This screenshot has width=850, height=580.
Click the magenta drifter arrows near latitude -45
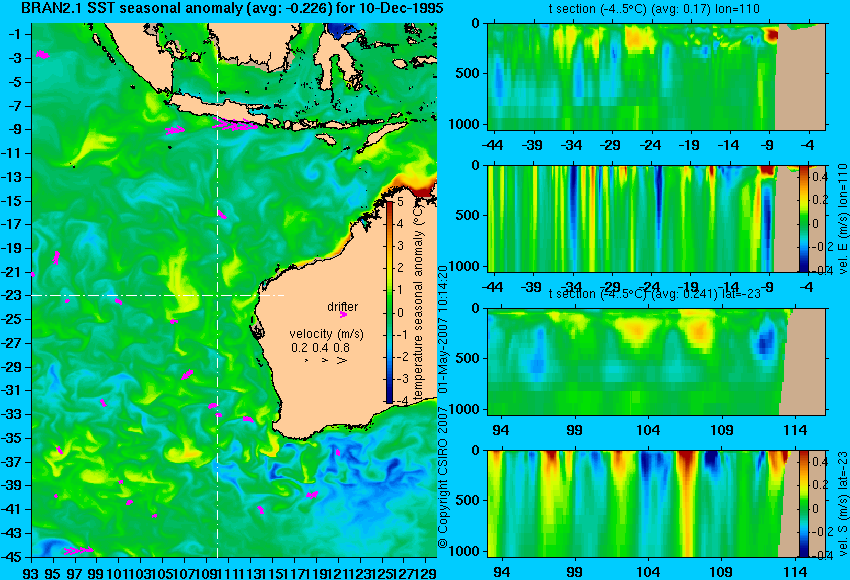pyautogui.click(x=79, y=551)
